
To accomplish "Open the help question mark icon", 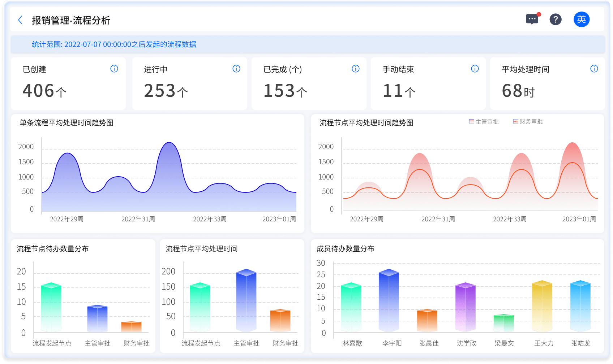I will (x=556, y=19).
